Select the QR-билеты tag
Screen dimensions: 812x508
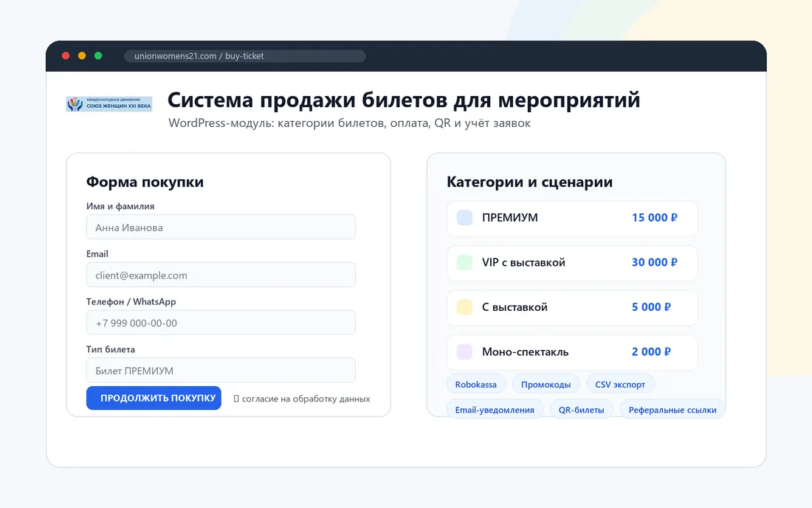pyautogui.click(x=581, y=410)
